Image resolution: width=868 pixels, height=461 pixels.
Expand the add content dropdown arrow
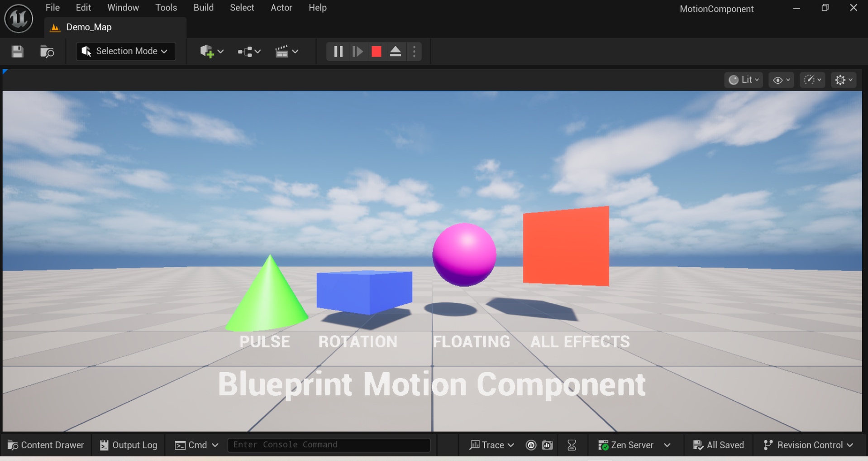[220, 52]
